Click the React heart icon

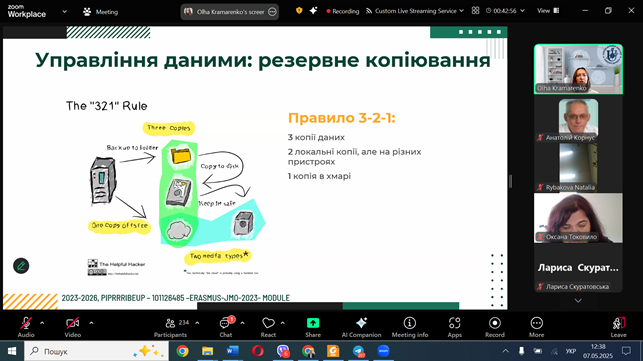tap(268, 323)
